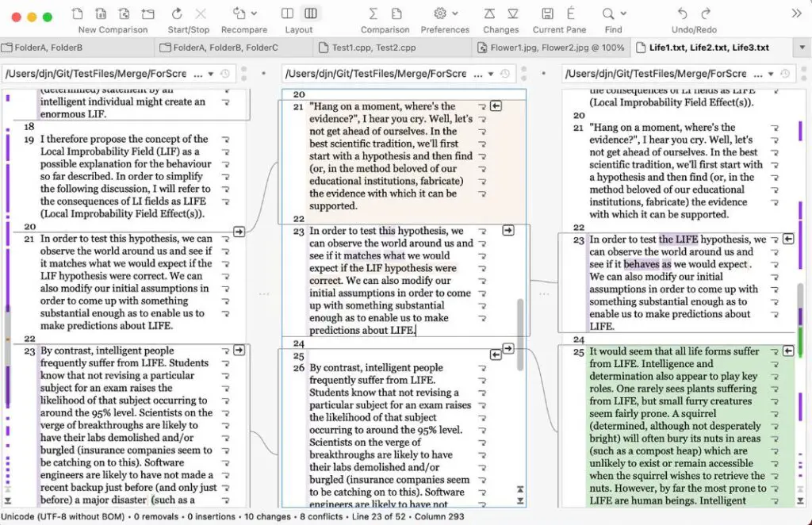Click the sigma Comparison summary icon

pyautogui.click(x=373, y=13)
